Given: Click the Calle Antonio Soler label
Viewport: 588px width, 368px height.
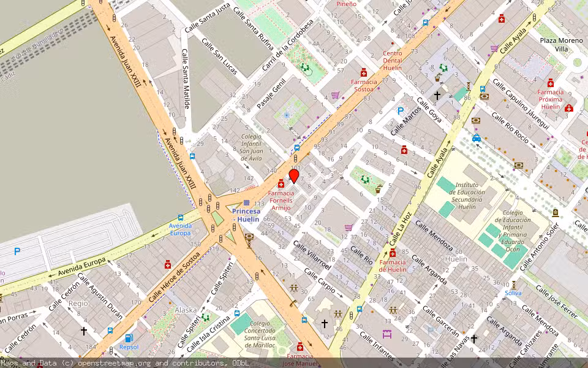Looking at the screenshot, I should 539,247.
